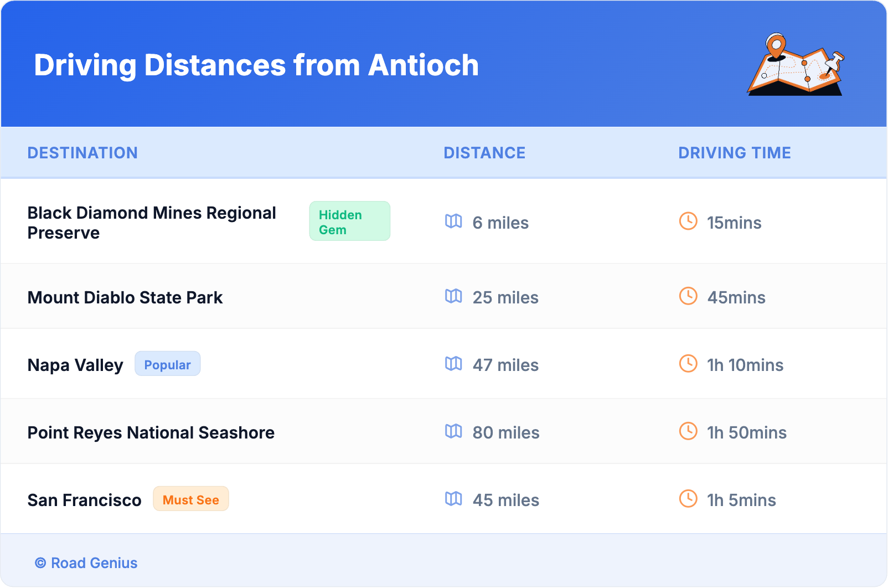Click the map icon beside 80 miles
The width and height of the screenshot is (888, 588).
coord(453,431)
